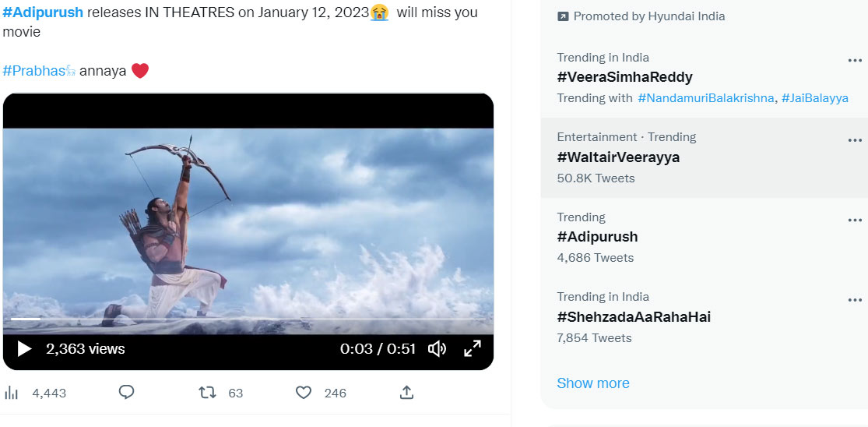Open more options for #ShehzadaAaRahaHai trend

click(855, 300)
